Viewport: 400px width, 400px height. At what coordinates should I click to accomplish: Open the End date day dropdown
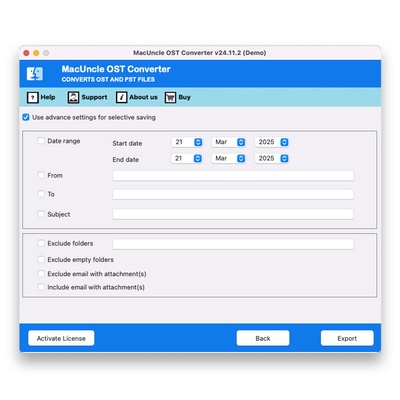[187, 158]
